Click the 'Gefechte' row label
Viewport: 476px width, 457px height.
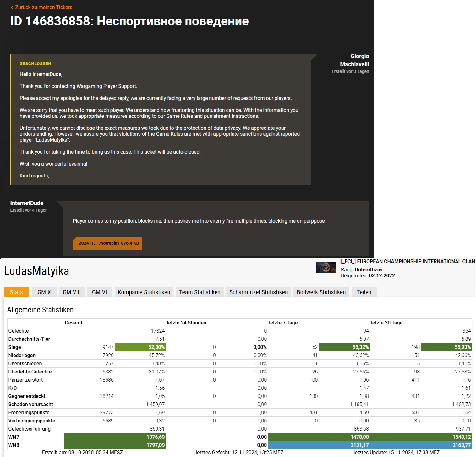[19, 331]
